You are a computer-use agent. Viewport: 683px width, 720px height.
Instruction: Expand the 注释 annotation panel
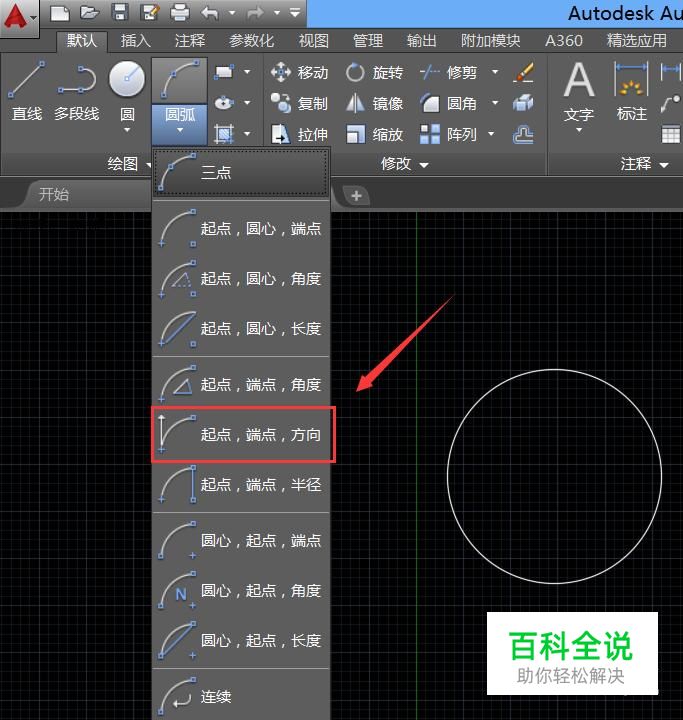644,163
